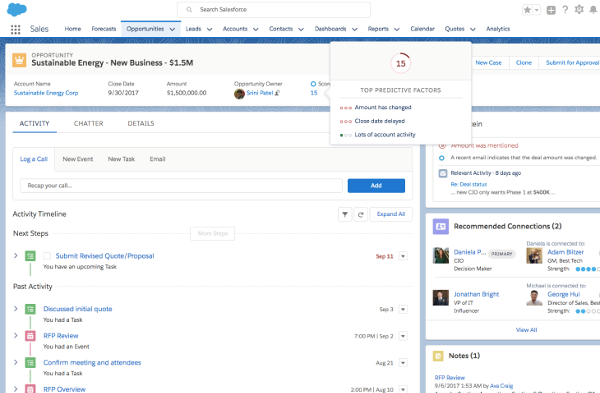Open the Sep 3 task actions dropdown

[403, 309]
